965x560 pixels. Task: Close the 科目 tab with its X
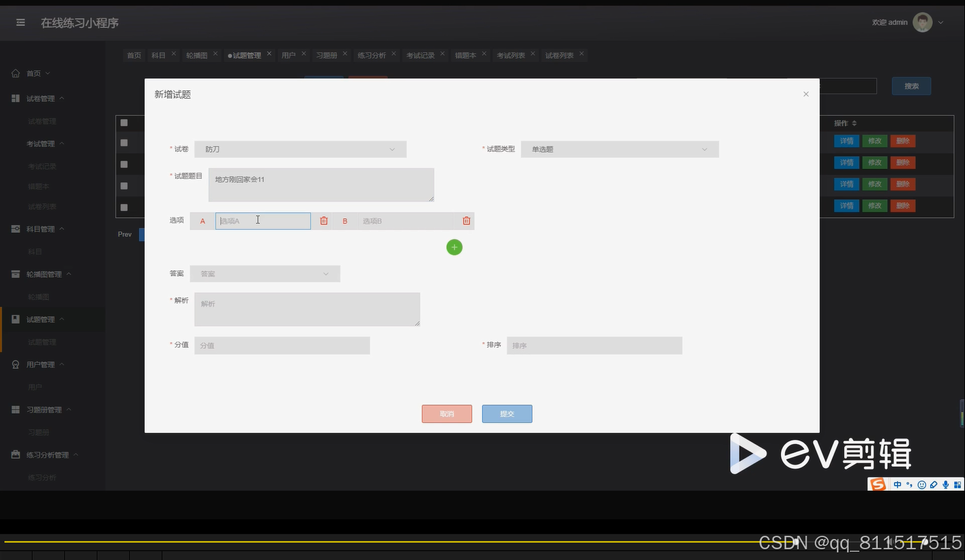pos(173,54)
